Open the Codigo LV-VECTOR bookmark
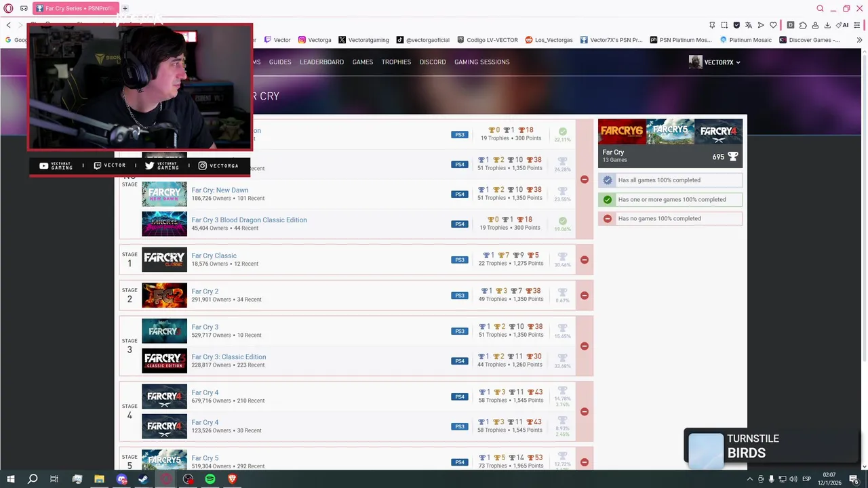Image resolution: width=868 pixels, height=488 pixels. [488, 40]
